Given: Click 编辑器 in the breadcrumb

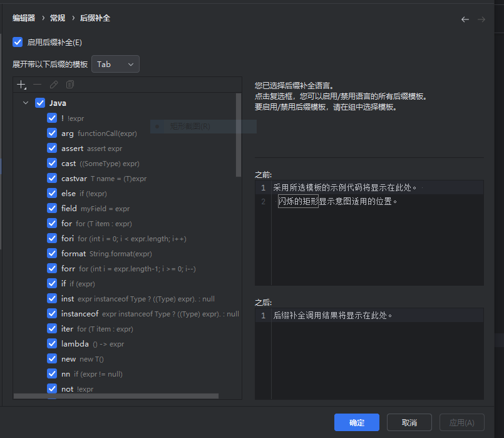Looking at the screenshot, I should click(x=24, y=18).
